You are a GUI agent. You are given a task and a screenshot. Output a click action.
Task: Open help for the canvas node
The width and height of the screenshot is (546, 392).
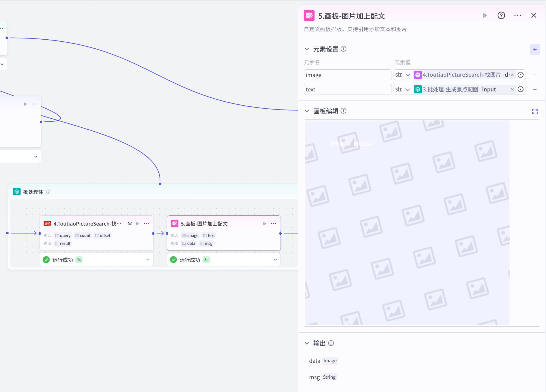point(501,16)
